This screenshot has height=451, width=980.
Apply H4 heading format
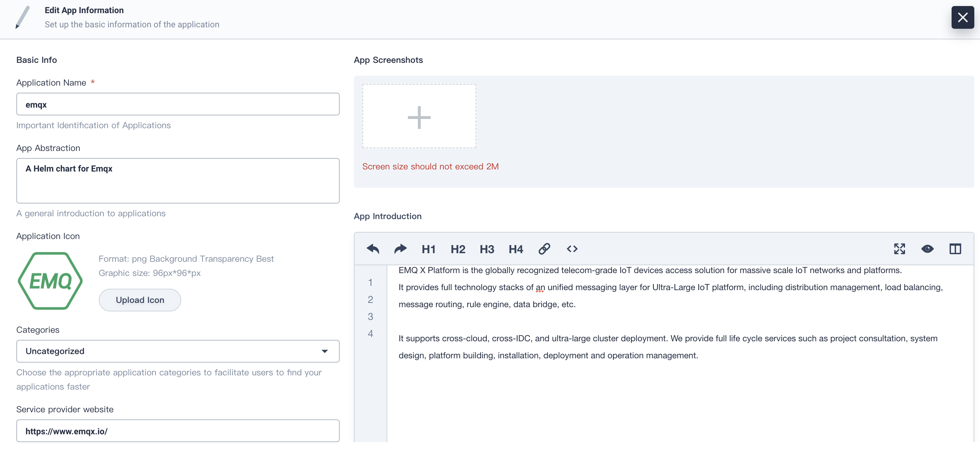click(x=516, y=249)
